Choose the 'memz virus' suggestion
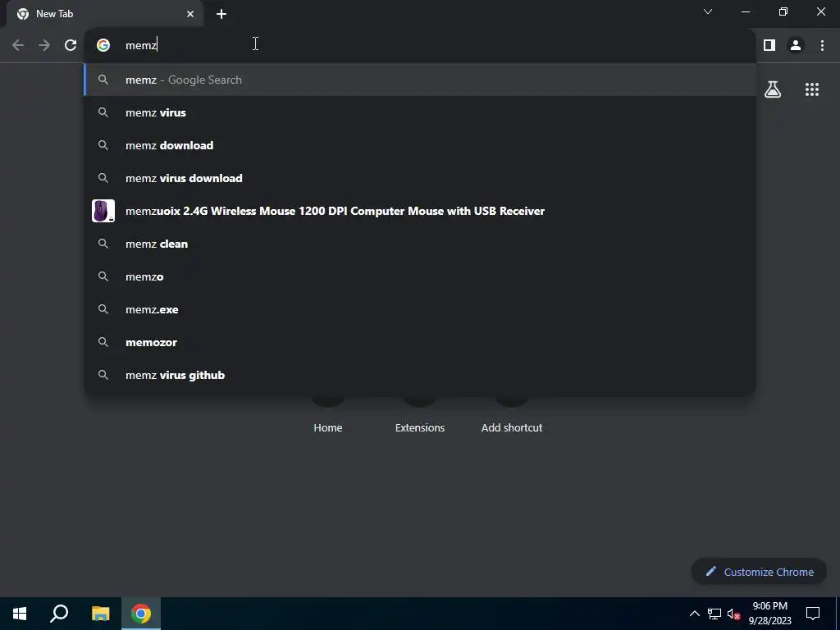The height and width of the screenshot is (630, 840). (420, 112)
